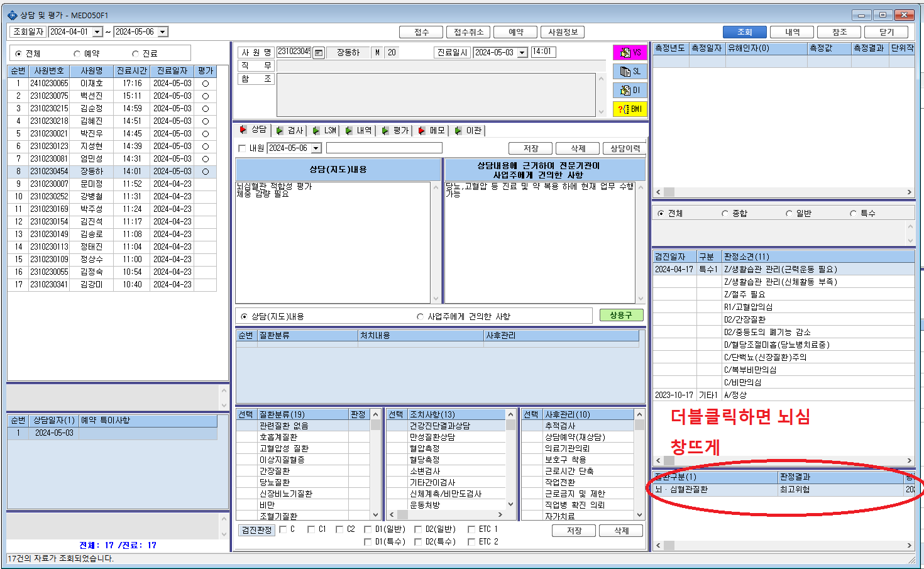Tick the 내원 checkbox
Image resolution: width=924 pixels, height=569 pixels.
click(242, 148)
